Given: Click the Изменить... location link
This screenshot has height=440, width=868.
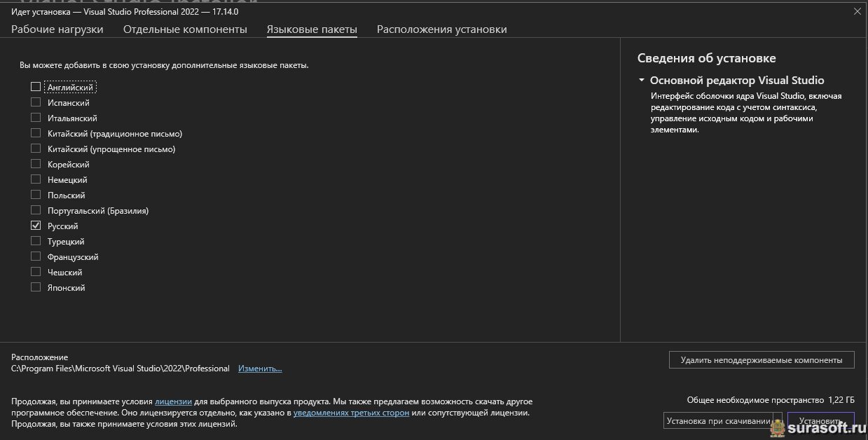Looking at the screenshot, I should (x=260, y=369).
